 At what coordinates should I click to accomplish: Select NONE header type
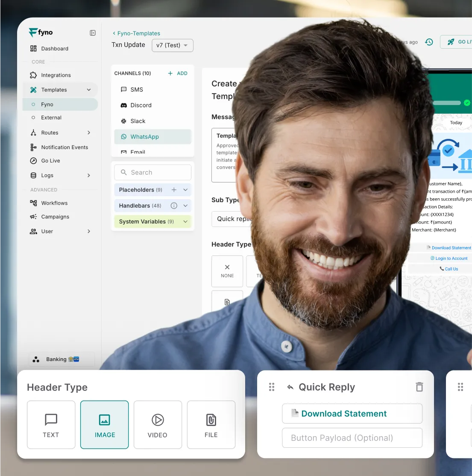(x=227, y=271)
